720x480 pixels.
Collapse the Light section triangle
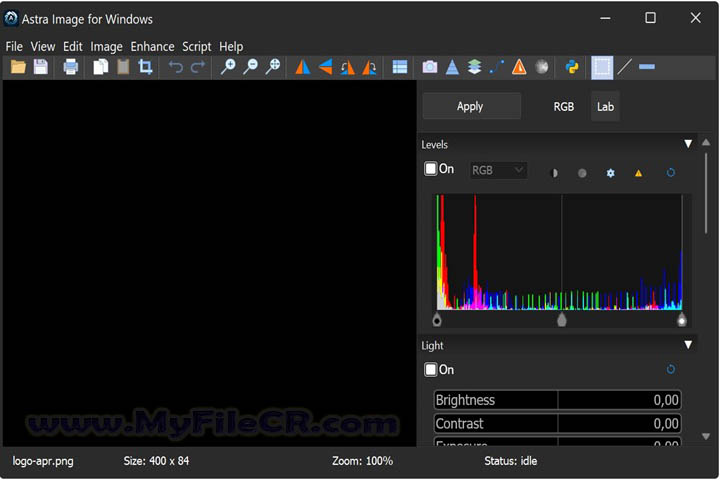pos(688,344)
